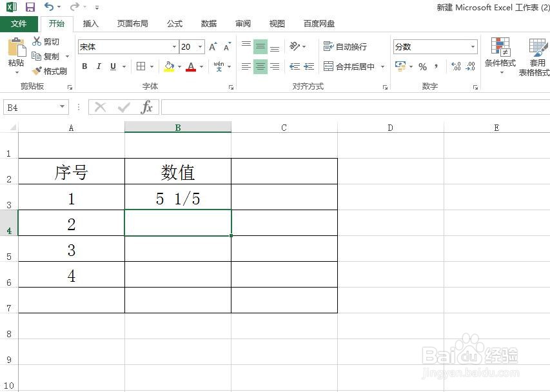
Task: Click the decrease indent icon
Action: coord(295,66)
